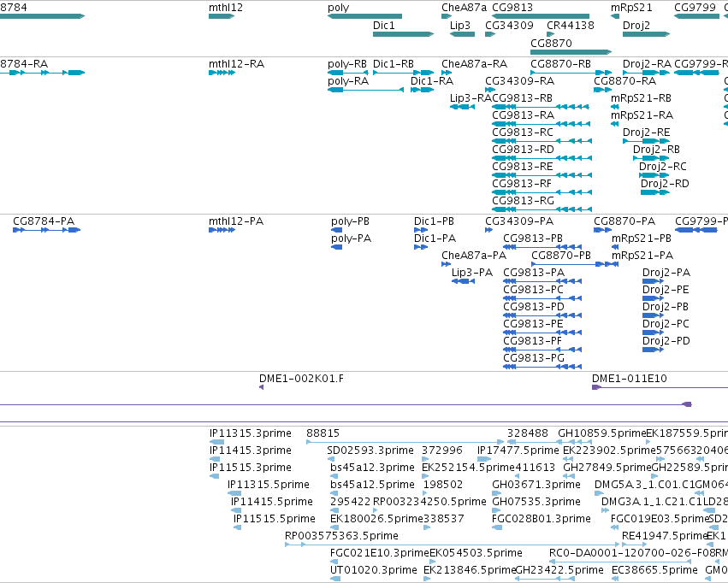Open transcript Droj2-RD
Image resolution: width=728 pixels, height=583 pixels.
point(665,184)
